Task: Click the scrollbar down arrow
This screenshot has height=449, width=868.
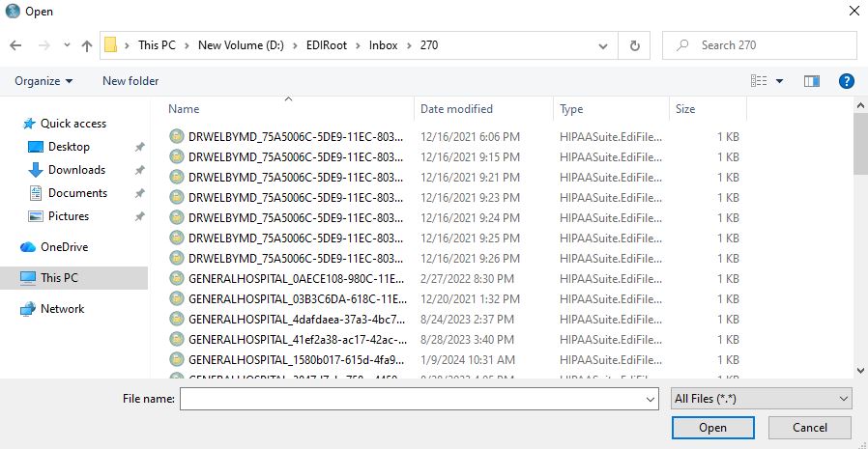Action: tap(861, 371)
